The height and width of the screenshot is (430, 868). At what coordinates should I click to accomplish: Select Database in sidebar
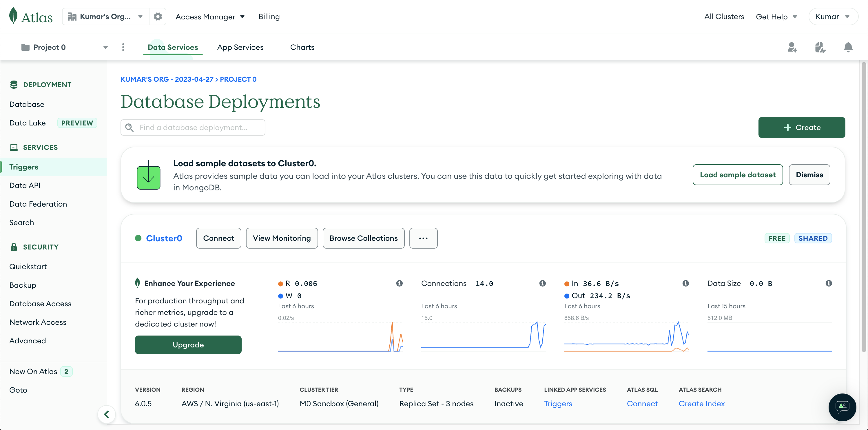27,104
